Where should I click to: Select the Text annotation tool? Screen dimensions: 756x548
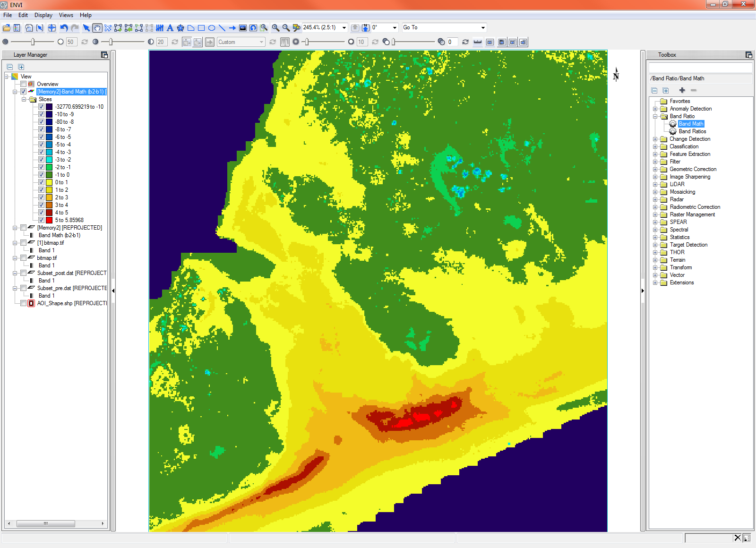[x=170, y=27]
